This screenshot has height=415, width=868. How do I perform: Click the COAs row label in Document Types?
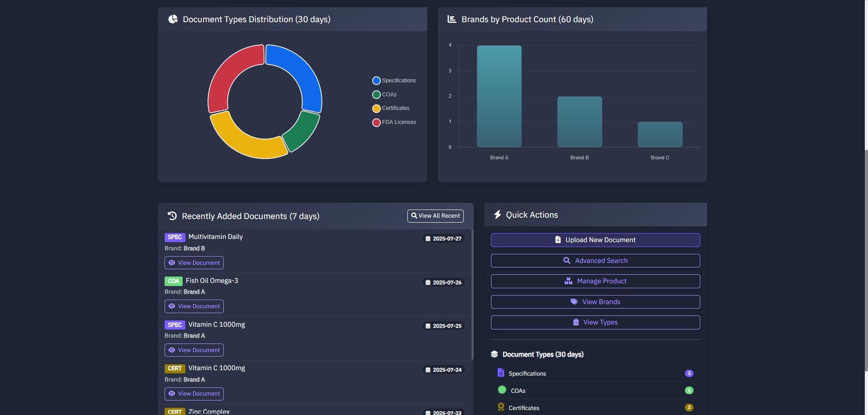tap(518, 391)
